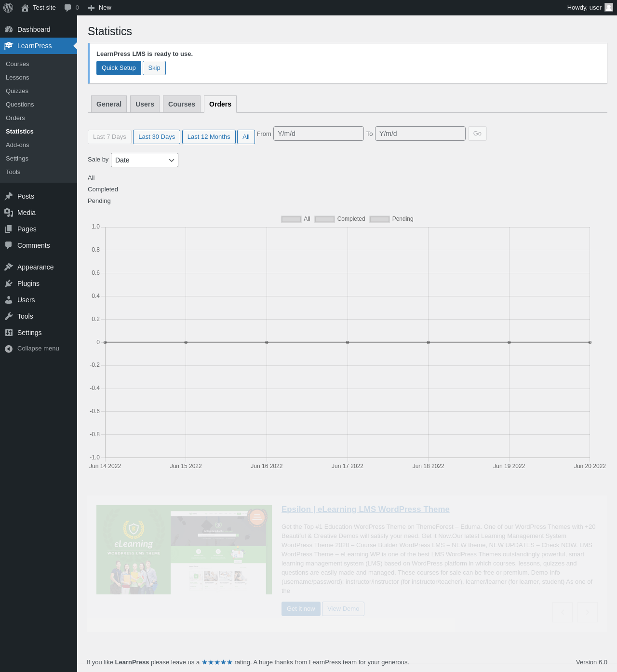The width and height of the screenshot is (617, 672).
Task: Click the next theme carousel arrow
Action: (x=588, y=612)
